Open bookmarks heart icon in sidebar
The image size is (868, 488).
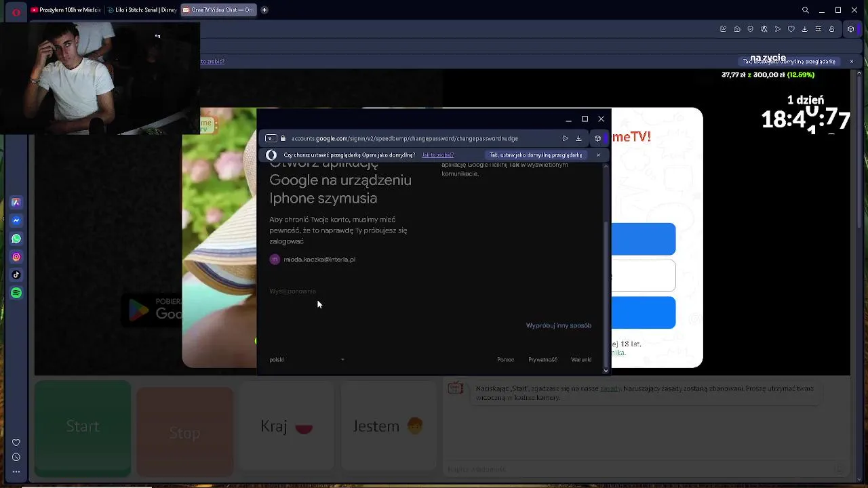click(x=16, y=443)
